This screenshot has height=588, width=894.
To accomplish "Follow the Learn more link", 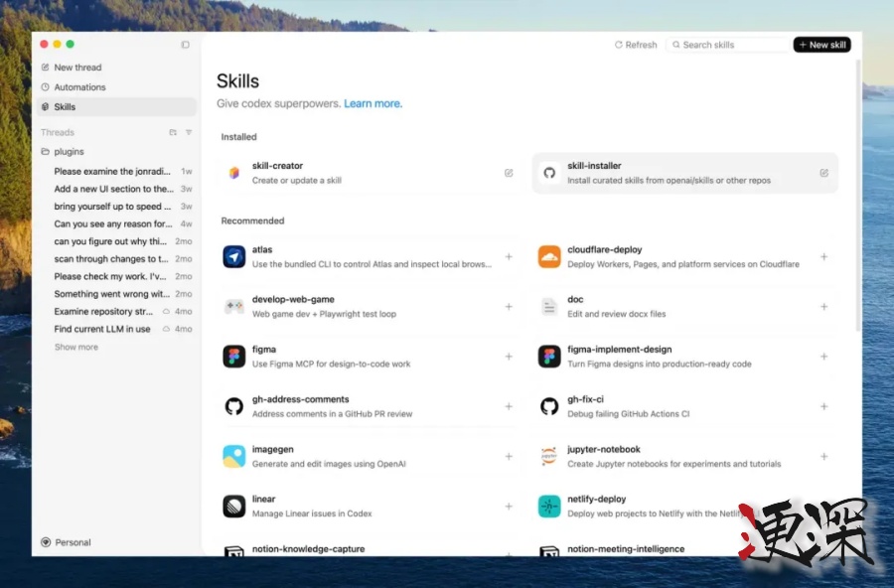I will point(372,103).
